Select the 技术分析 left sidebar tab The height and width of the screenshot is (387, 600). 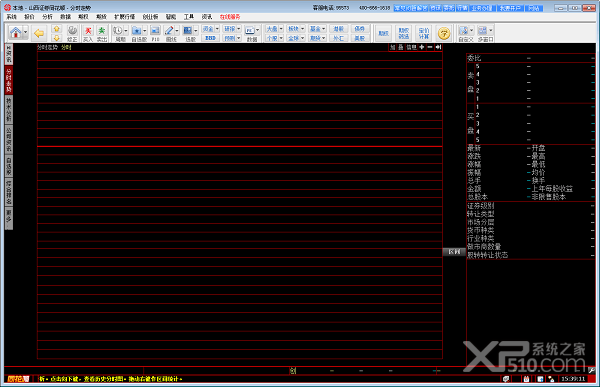8,109
